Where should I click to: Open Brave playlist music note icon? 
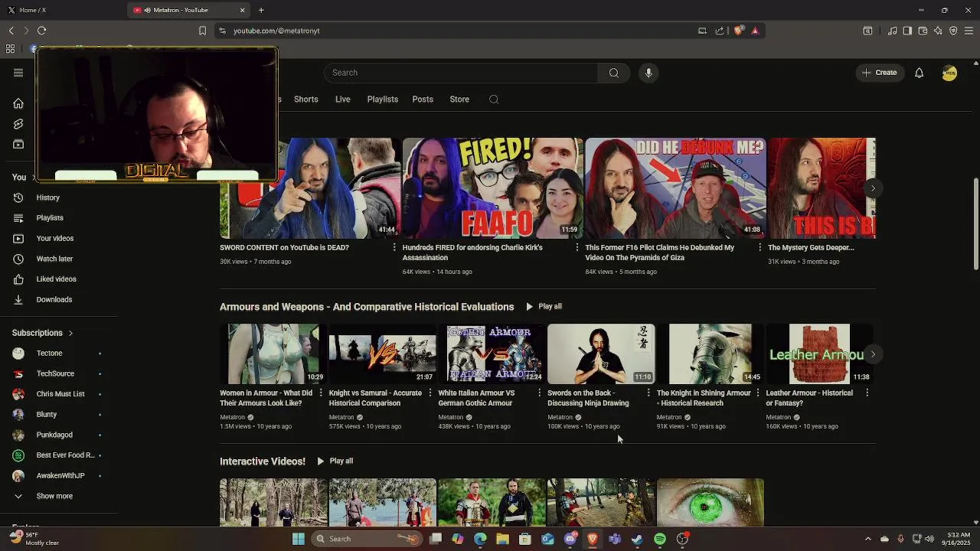(x=892, y=31)
